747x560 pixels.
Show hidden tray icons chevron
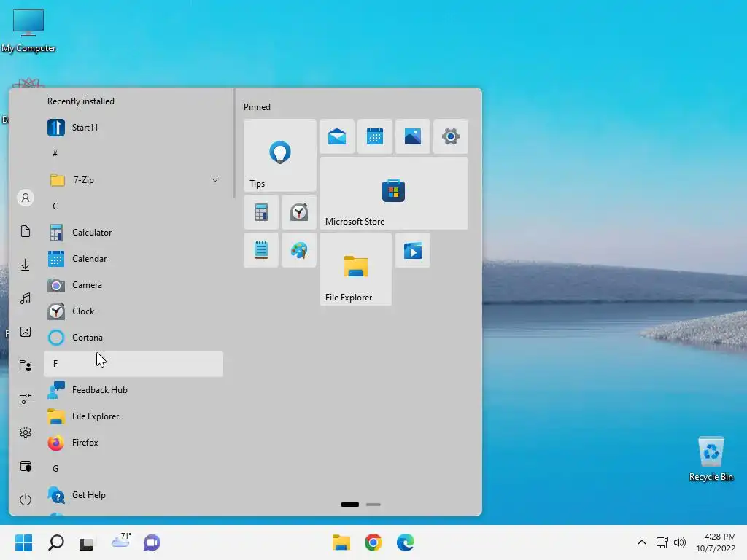coord(642,542)
